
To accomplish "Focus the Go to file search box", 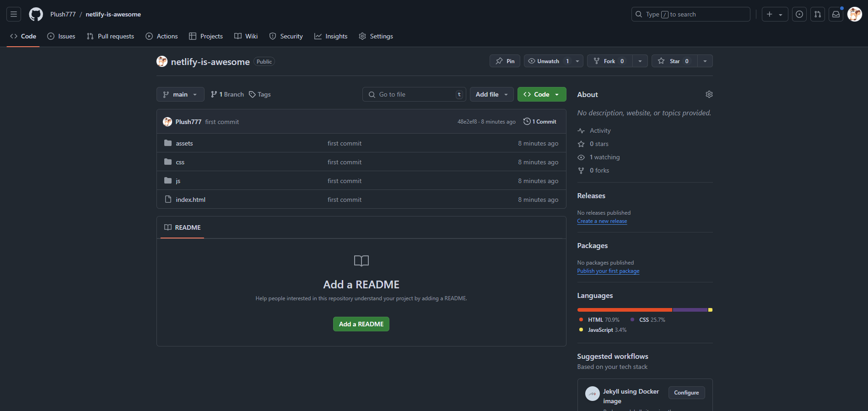I will pos(414,94).
